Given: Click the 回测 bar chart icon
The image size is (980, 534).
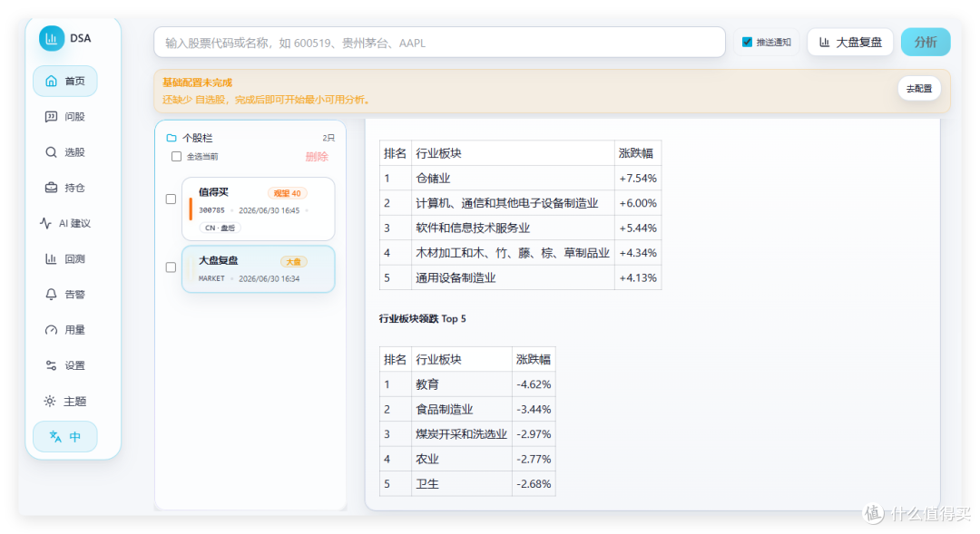Looking at the screenshot, I should click(x=51, y=259).
